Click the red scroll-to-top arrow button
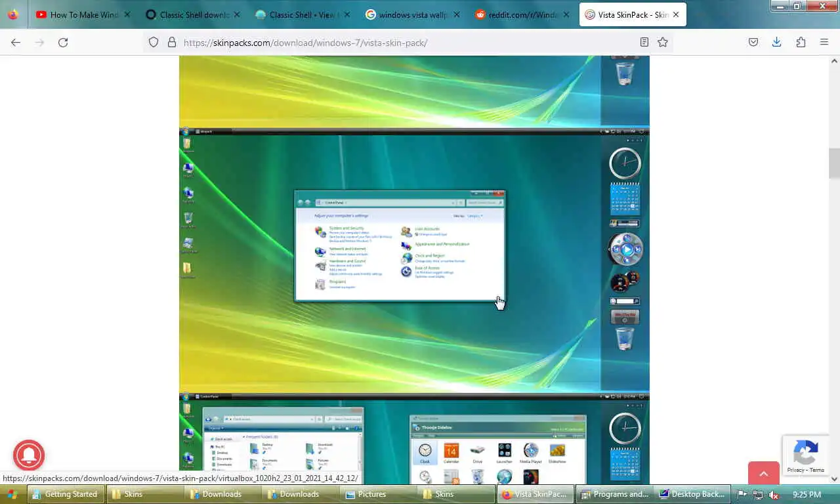Image resolution: width=840 pixels, height=504 pixels. click(764, 472)
